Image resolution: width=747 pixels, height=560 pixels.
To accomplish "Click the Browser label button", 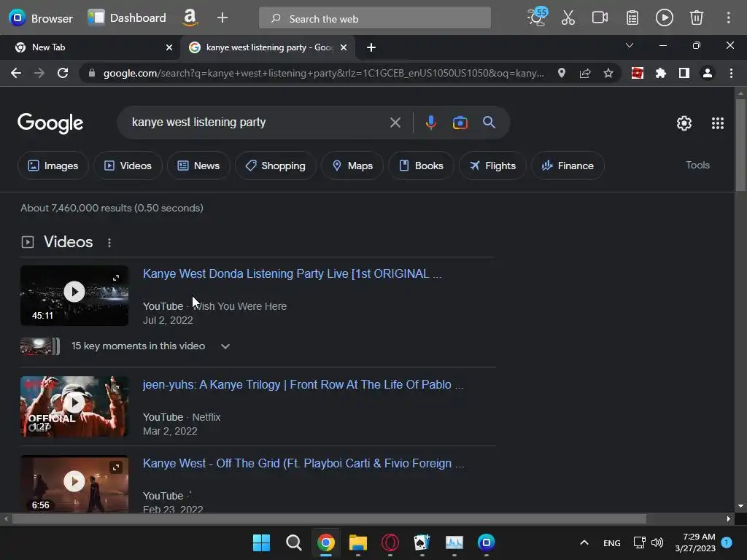I will click(41, 18).
